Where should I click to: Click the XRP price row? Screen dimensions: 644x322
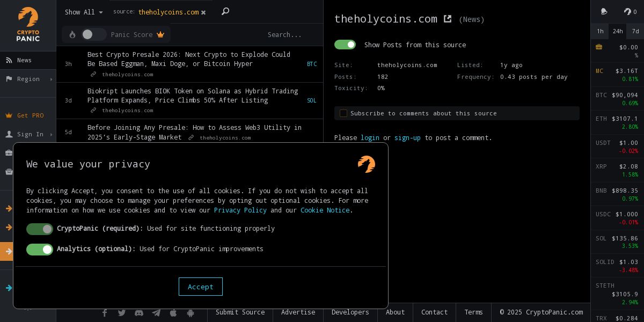(617, 170)
